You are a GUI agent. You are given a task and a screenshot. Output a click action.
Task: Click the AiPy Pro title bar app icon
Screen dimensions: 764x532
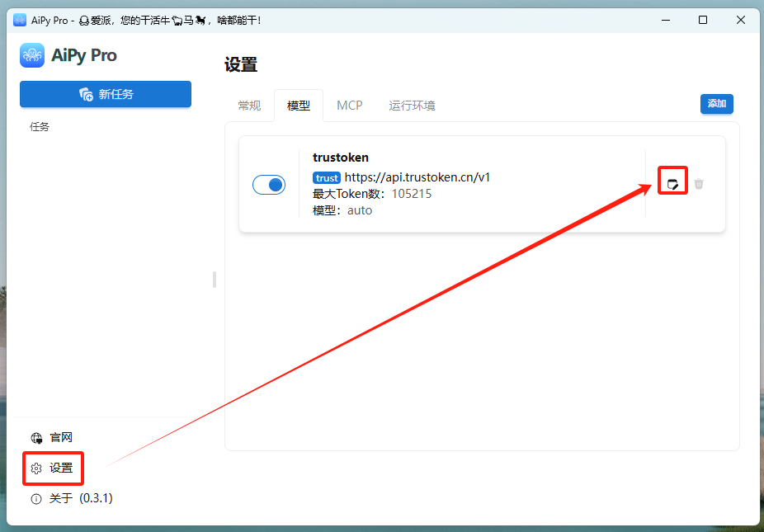(x=20, y=20)
